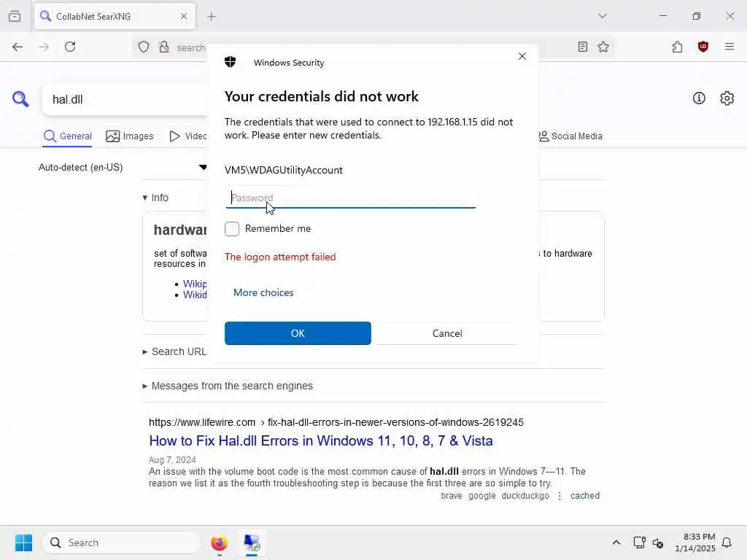747x560 pixels.
Task: Expand the Search URL section
Action: click(x=174, y=351)
